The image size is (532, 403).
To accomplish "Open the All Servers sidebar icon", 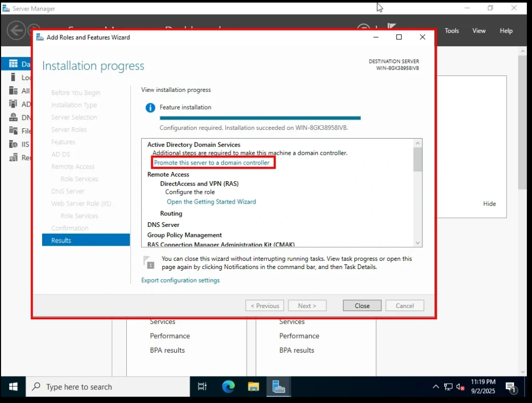I will (x=13, y=90).
